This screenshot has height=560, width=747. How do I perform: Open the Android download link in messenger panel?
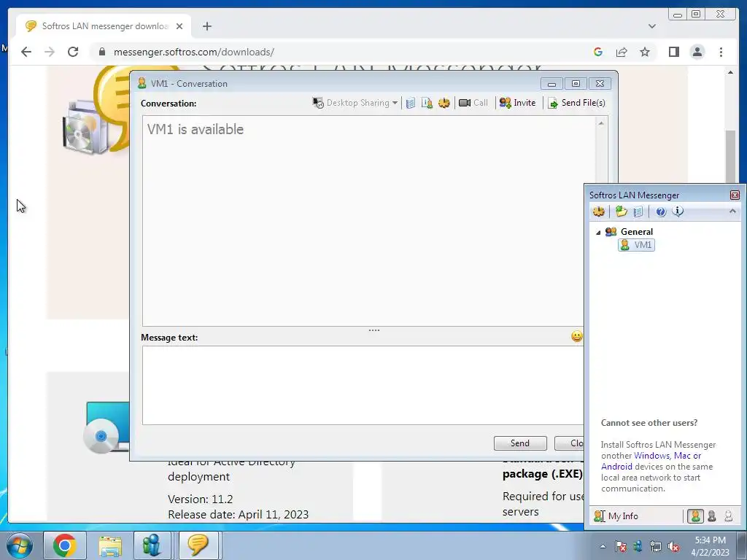point(616,467)
